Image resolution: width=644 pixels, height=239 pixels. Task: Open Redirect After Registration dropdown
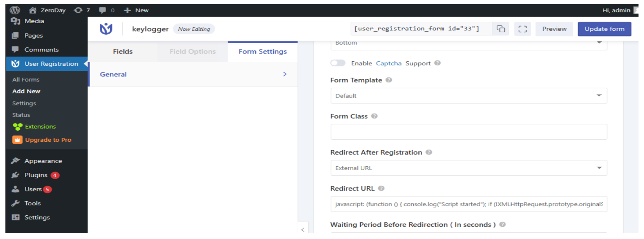(469, 168)
